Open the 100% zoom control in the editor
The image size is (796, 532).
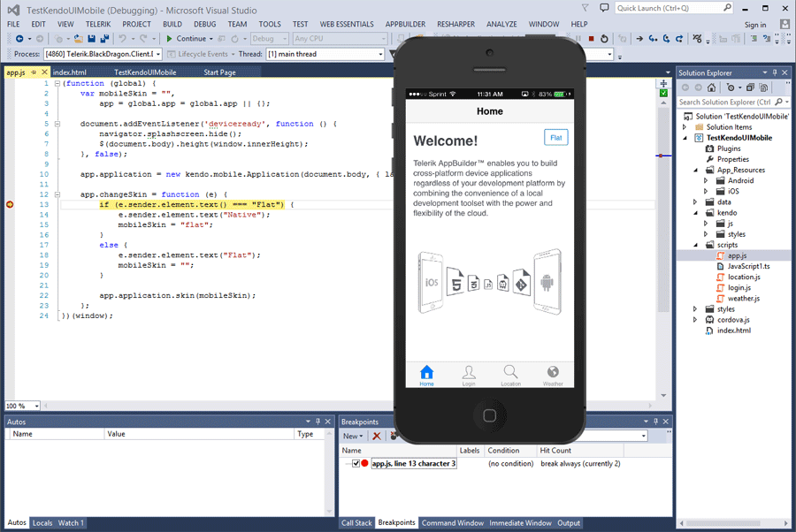(x=22, y=406)
